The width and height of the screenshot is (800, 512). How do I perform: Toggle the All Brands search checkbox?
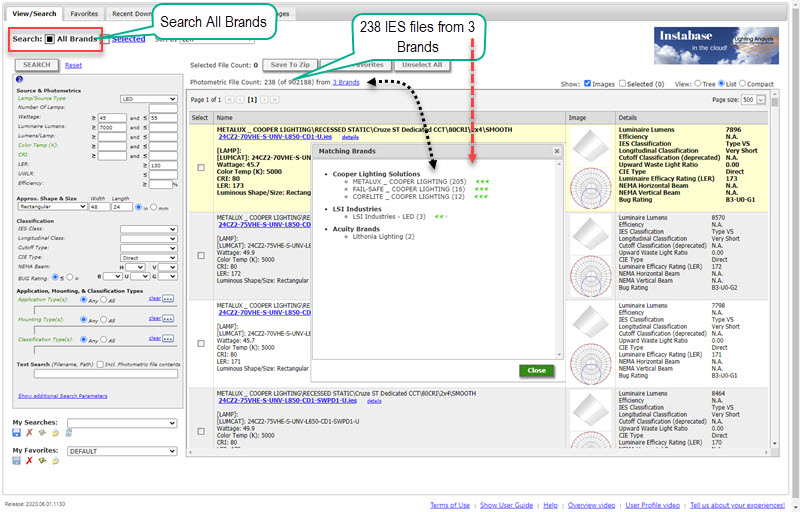pos(49,39)
